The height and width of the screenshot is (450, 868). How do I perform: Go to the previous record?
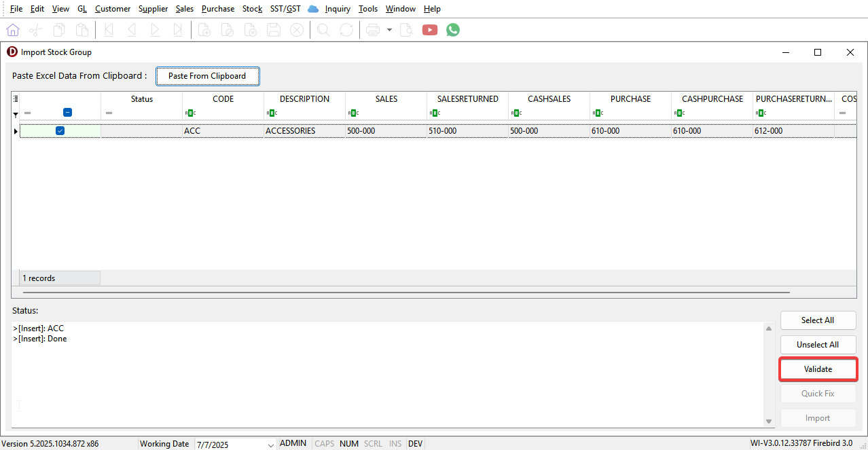tap(132, 30)
